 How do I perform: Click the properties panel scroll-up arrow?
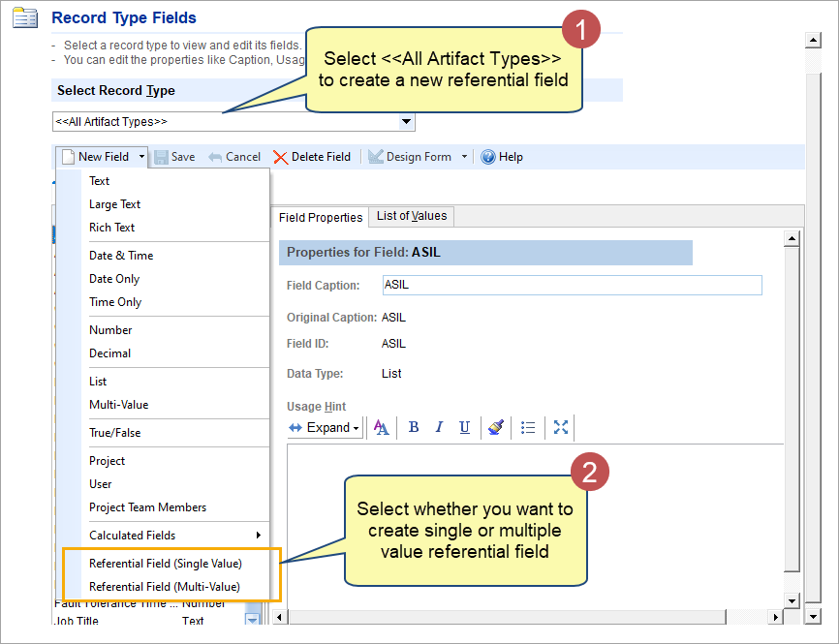(792, 238)
